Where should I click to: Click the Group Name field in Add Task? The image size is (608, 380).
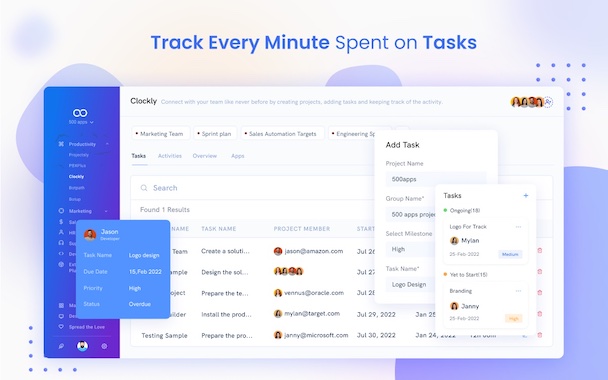(x=411, y=214)
